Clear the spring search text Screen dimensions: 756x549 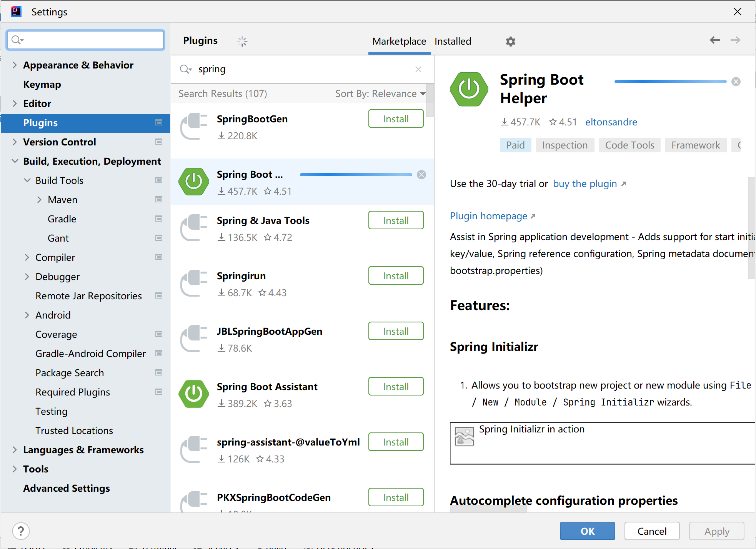(418, 69)
